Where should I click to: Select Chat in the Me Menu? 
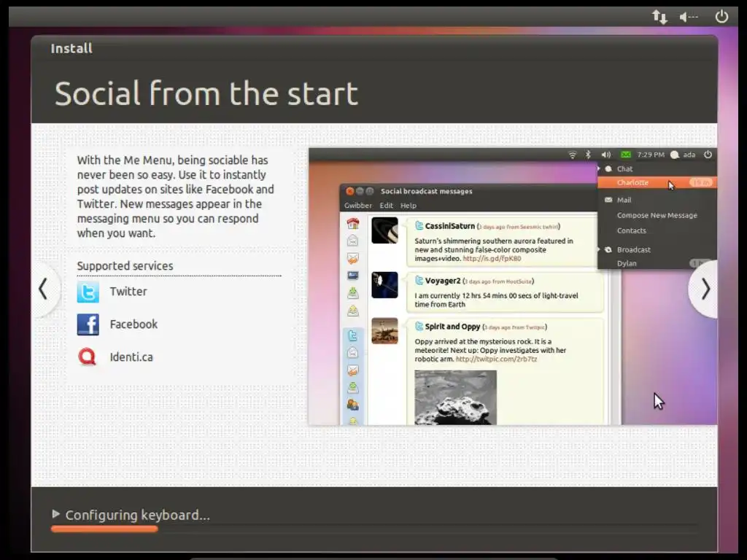click(x=624, y=169)
